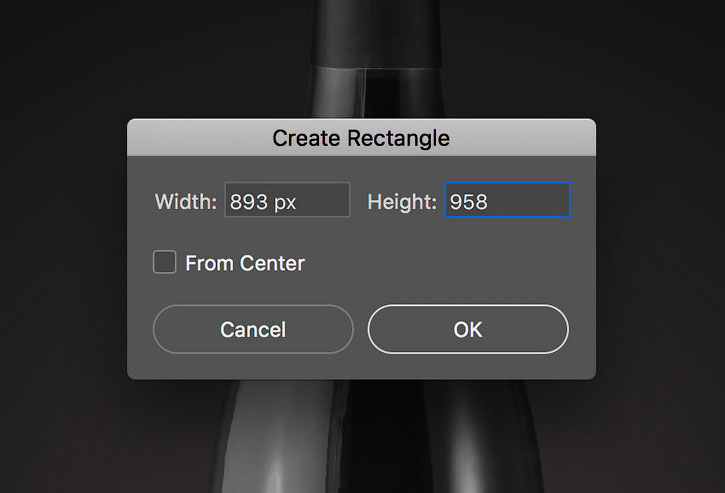Tick the From Center checkbox
Screen dimensions: 725x493
165,262
